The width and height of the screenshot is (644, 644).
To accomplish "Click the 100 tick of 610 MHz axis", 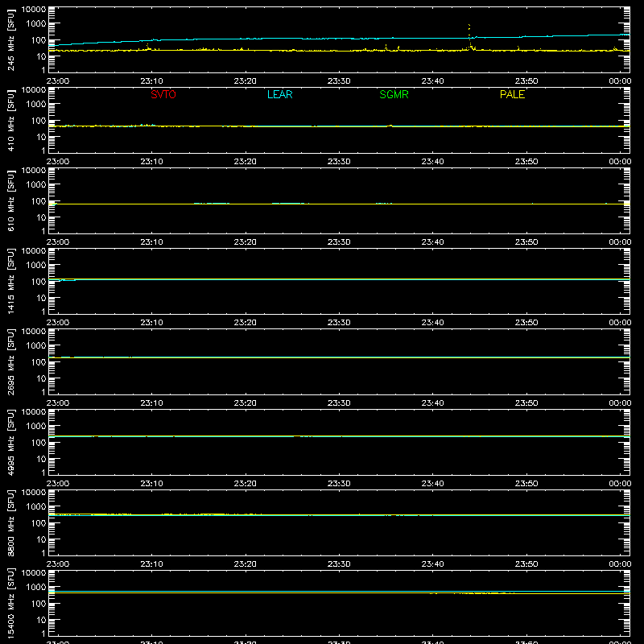I will click(39, 201).
